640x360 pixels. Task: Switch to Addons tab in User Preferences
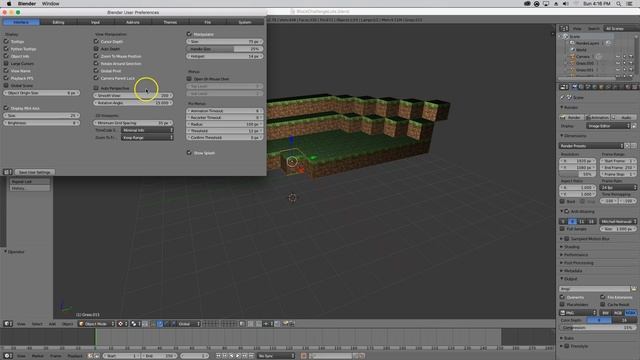coord(133,22)
